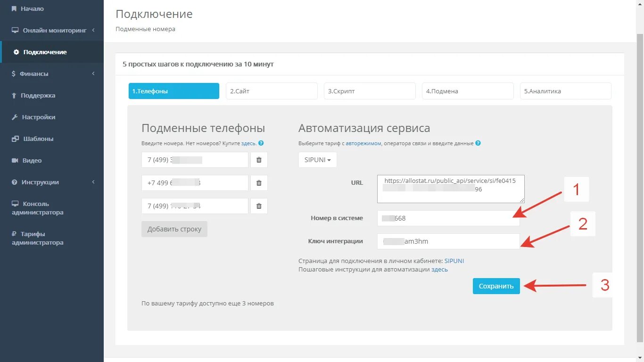Open the SIPUNI personal cabinet link

tap(454, 261)
